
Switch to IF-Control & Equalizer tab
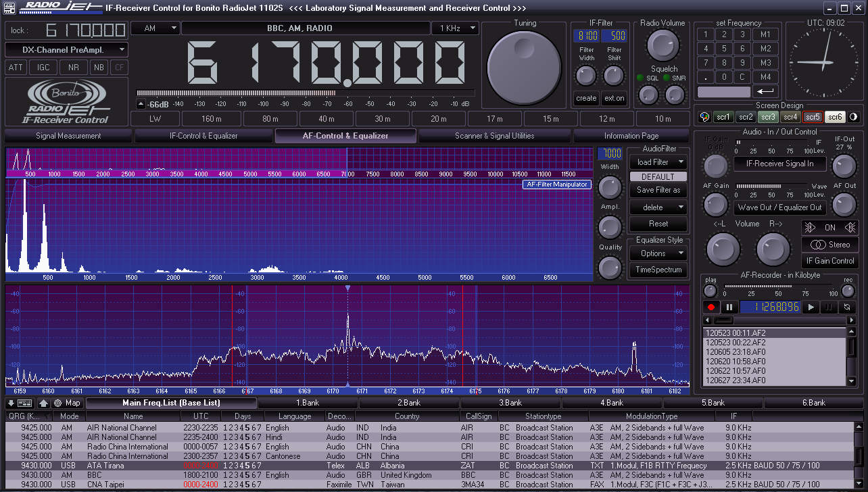(203, 136)
